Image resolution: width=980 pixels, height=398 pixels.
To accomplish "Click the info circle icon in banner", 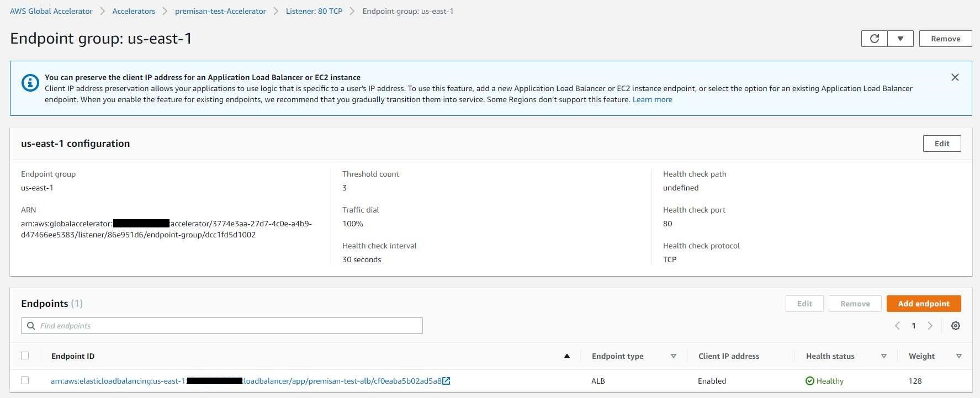I will click(30, 83).
